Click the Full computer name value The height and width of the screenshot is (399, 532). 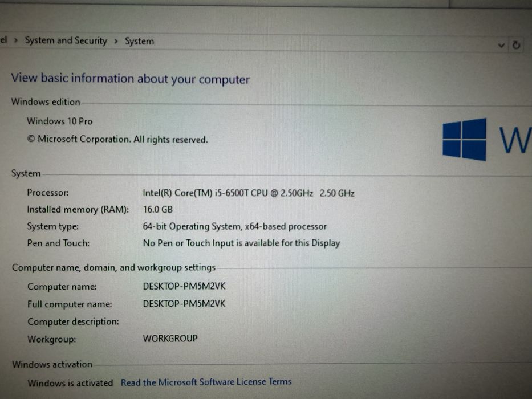pos(184,303)
